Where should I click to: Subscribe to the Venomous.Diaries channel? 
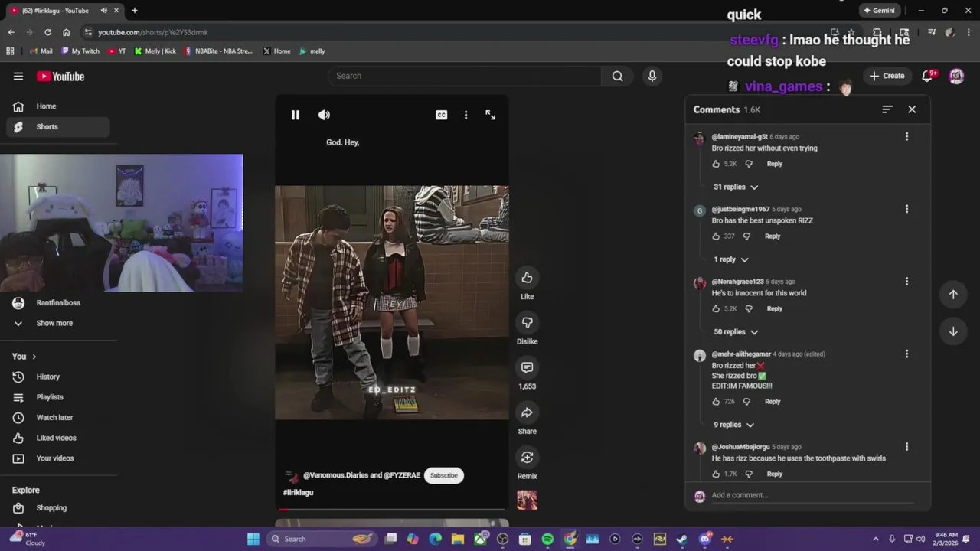[443, 475]
